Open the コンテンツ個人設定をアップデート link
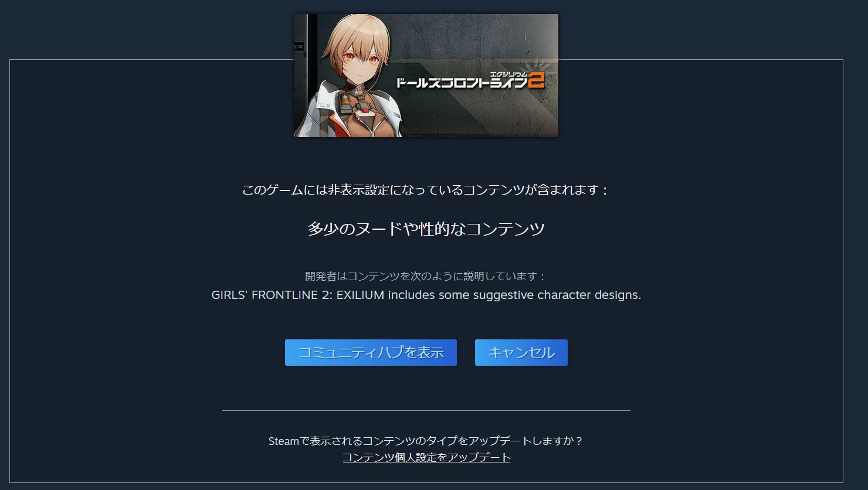The width and height of the screenshot is (868, 490). [426, 457]
